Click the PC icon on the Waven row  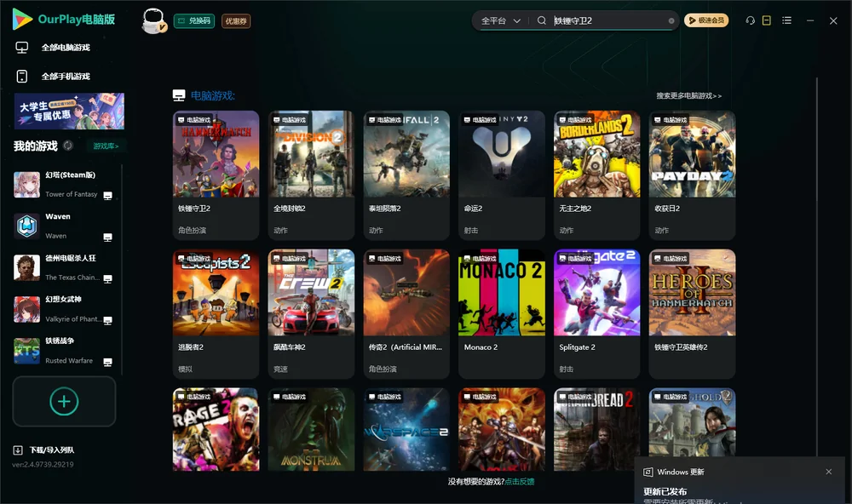click(x=107, y=238)
